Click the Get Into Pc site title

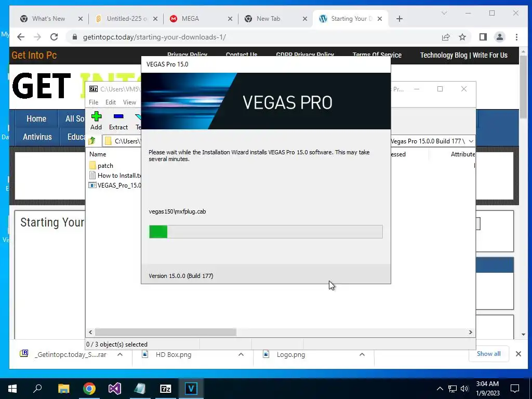tap(34, 55)
